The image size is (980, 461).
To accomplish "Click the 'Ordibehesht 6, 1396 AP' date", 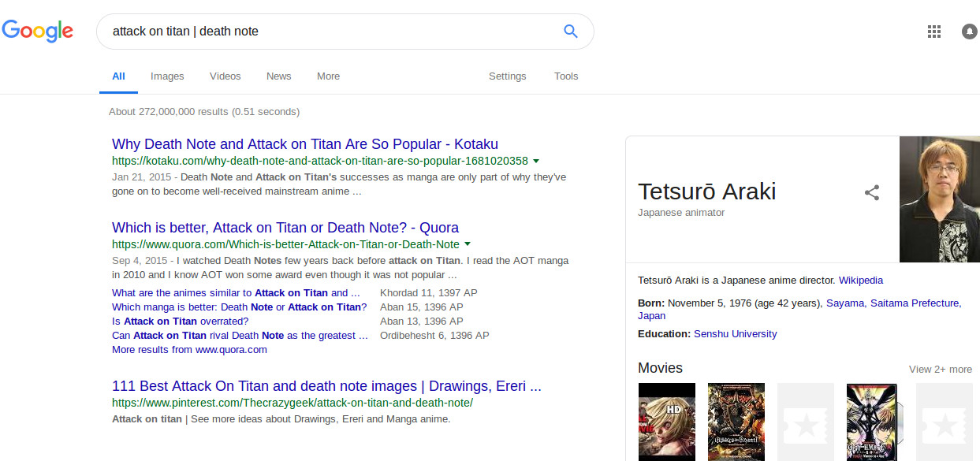I will [435, 336].
